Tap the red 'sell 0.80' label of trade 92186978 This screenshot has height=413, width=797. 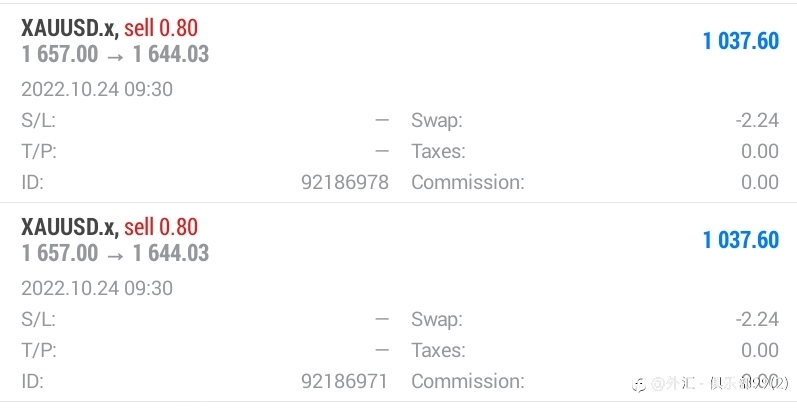(161, 28)
